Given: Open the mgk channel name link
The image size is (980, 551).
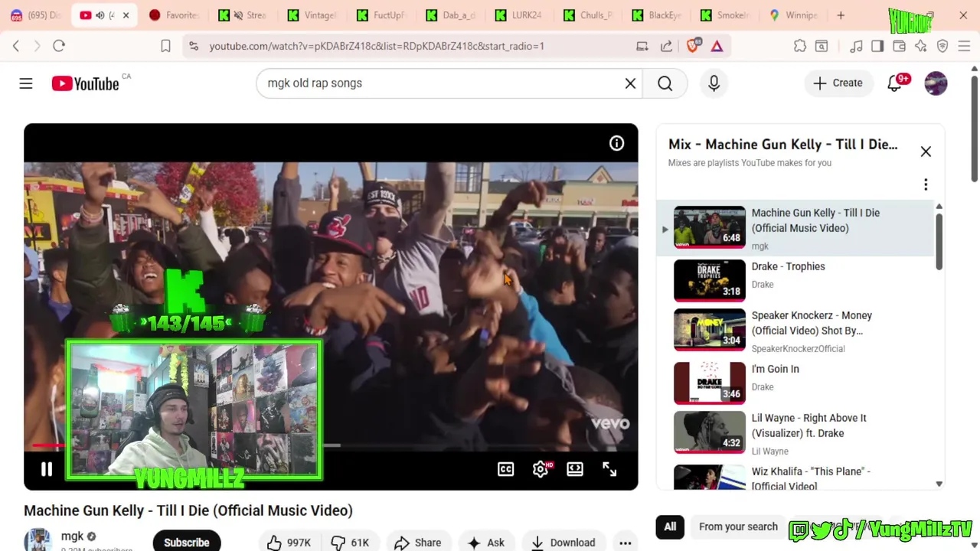Looking at the screenshot, I should pyautogui.click(x=72, y=536).
